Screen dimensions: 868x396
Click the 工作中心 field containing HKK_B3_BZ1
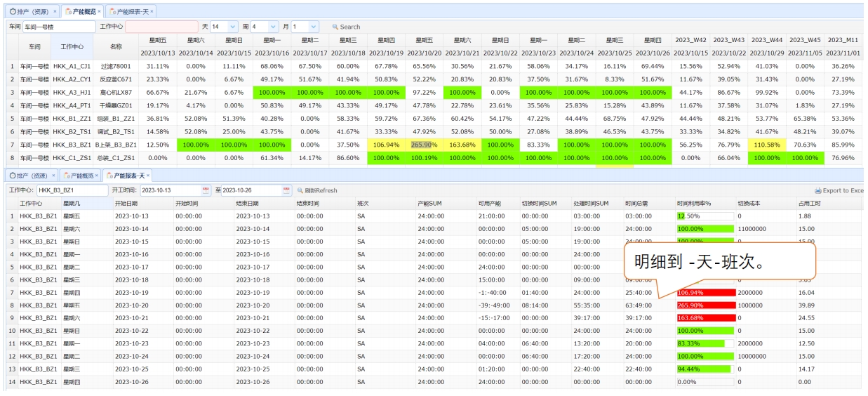(73, 190)
